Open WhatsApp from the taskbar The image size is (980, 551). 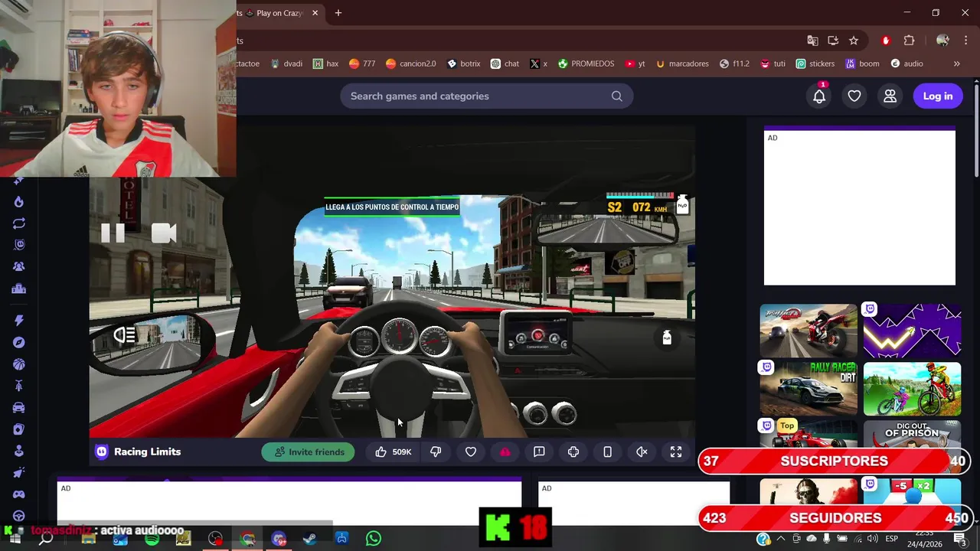[x=374, y=539]
